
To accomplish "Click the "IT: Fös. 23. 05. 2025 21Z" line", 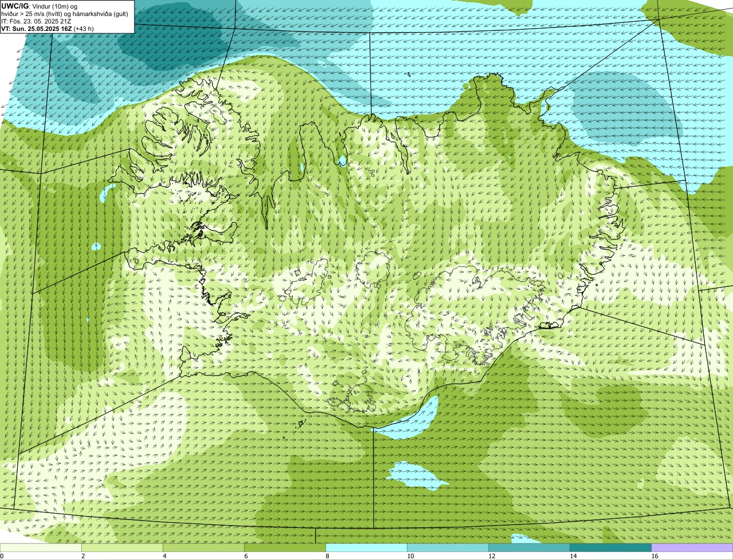I will [36, 21].
